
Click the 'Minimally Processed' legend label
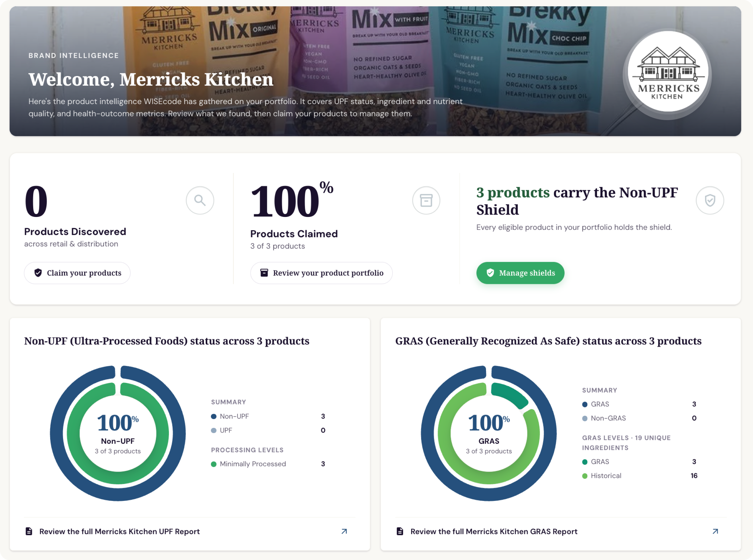253,464
